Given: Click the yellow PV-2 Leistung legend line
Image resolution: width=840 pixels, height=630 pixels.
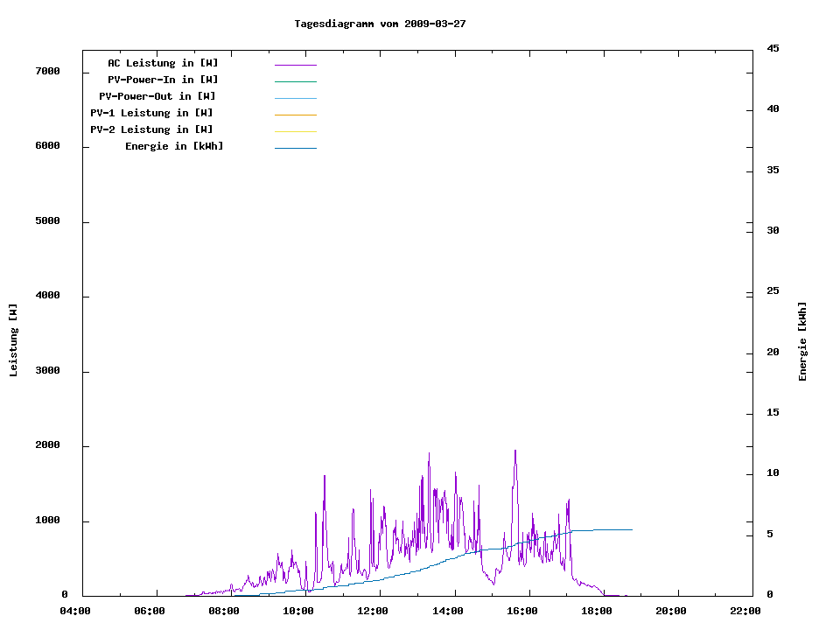Looking at the screenshot, I should [x=295, y=131].
